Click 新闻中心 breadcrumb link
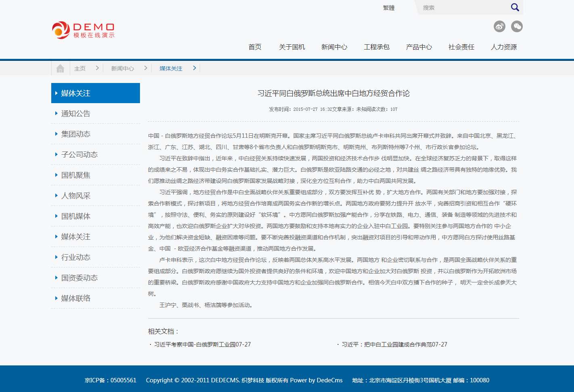574x392 pixels. (122, 68)
